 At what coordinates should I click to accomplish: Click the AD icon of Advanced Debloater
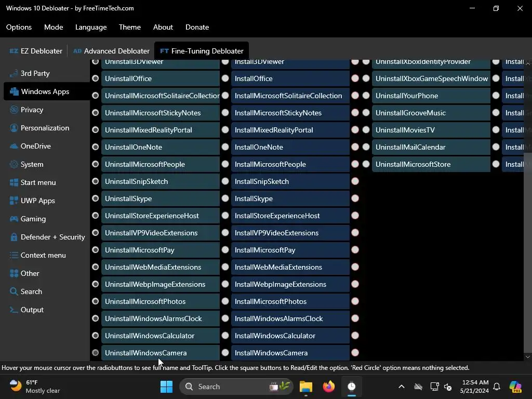coord(77,51)
